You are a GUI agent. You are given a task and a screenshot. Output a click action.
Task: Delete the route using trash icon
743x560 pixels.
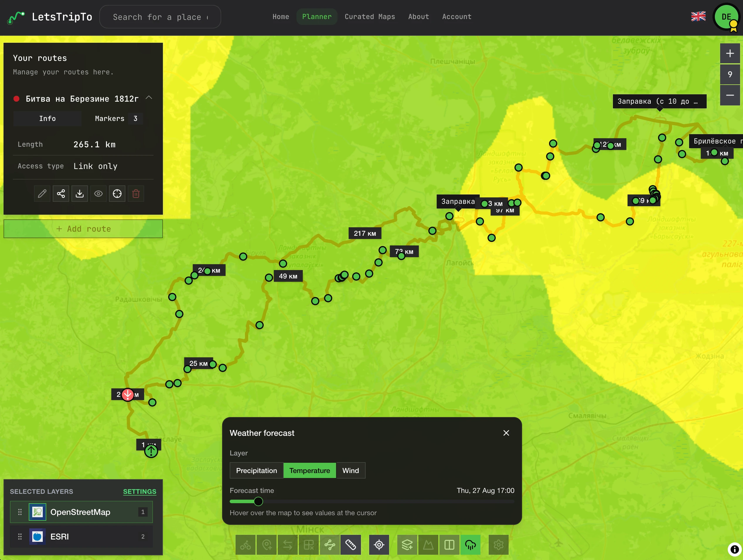click(136, 194)
